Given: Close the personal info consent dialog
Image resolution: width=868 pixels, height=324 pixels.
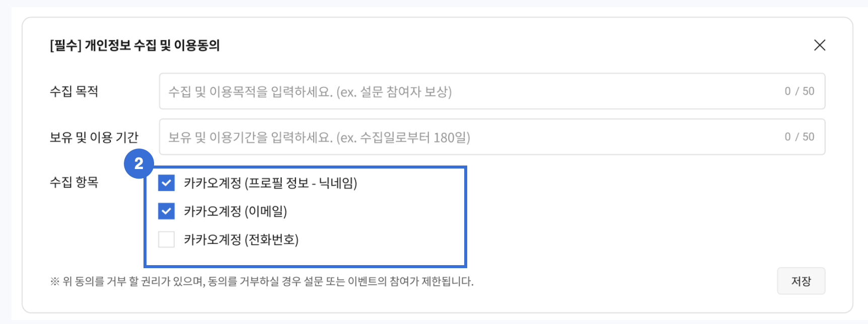Looking at the screenshot, I should click(x=819, y=45).
